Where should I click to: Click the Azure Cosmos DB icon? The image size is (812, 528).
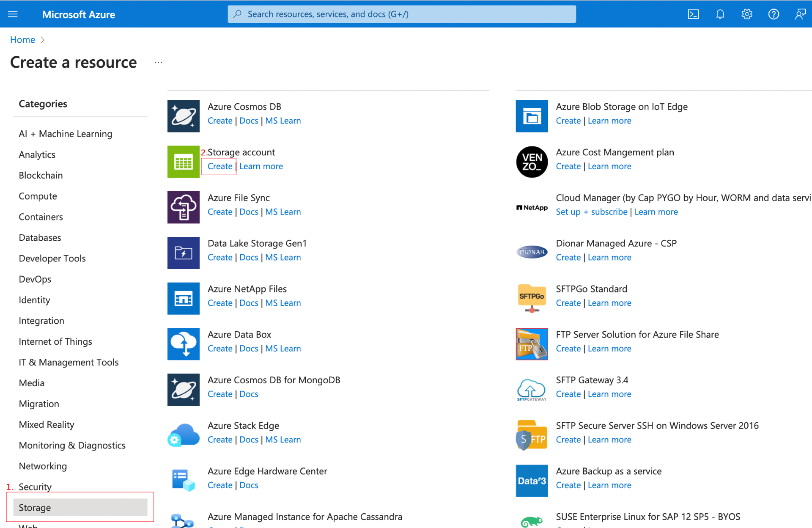(x=183, y=116)
